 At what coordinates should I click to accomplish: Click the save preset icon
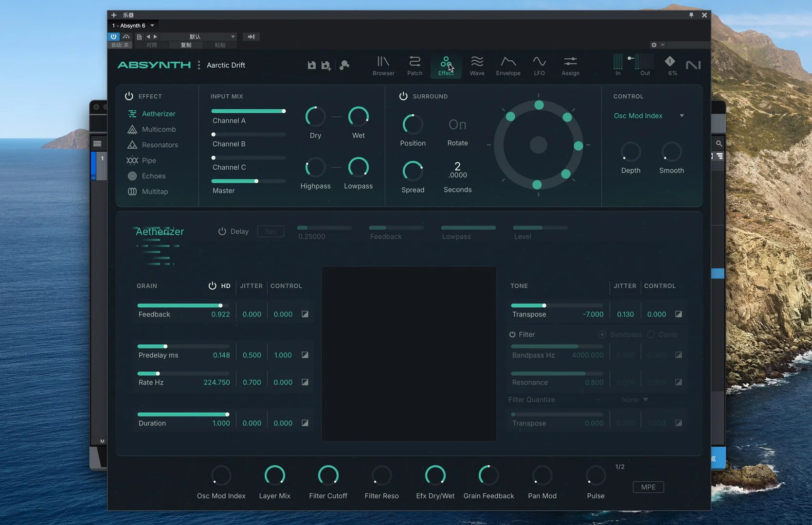[312, 65]
